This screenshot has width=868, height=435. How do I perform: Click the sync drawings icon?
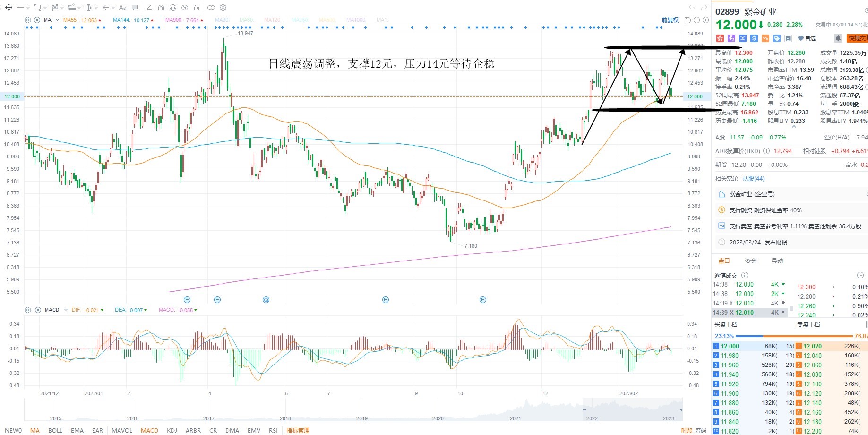point(173,8)
